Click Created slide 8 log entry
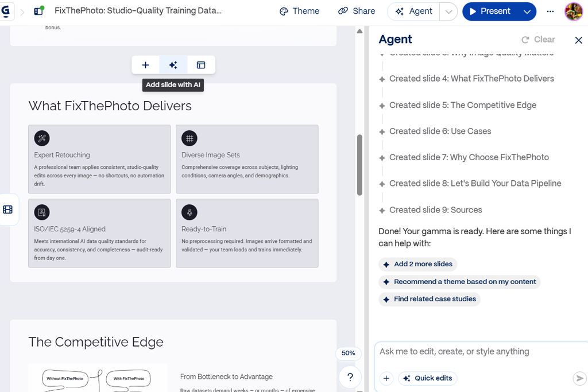588x392 pixels. (x=475, y=184)
